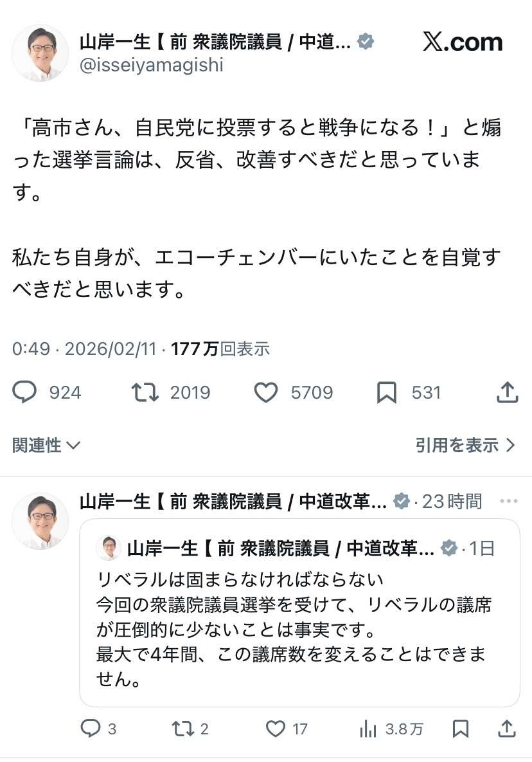This screenshot has width=532, height=762.
Task: Open the @isseiyamagishi handle link
Action: click(152, 64)
